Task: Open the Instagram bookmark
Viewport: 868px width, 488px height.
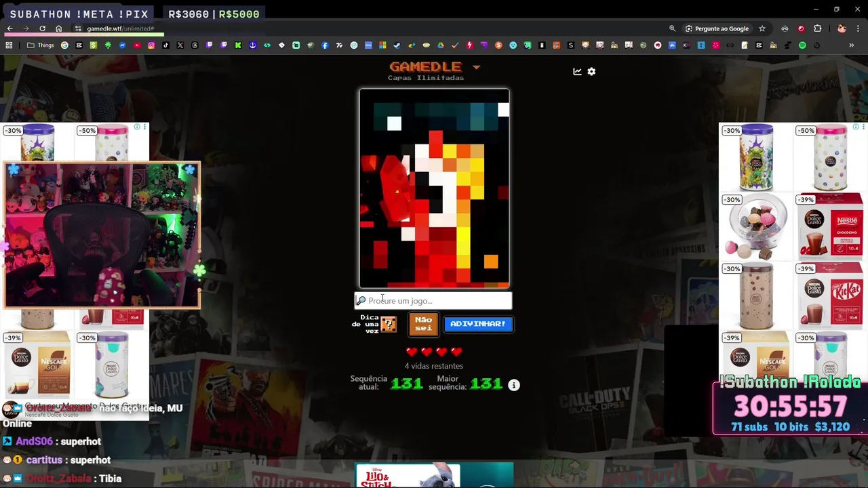Action: [x=151, y=45]
